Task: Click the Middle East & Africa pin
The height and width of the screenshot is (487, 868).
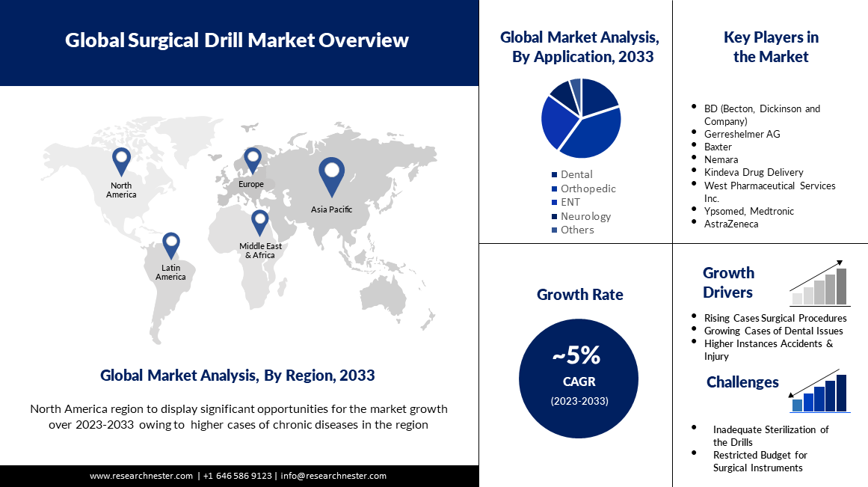Action: tap(260, 222)
